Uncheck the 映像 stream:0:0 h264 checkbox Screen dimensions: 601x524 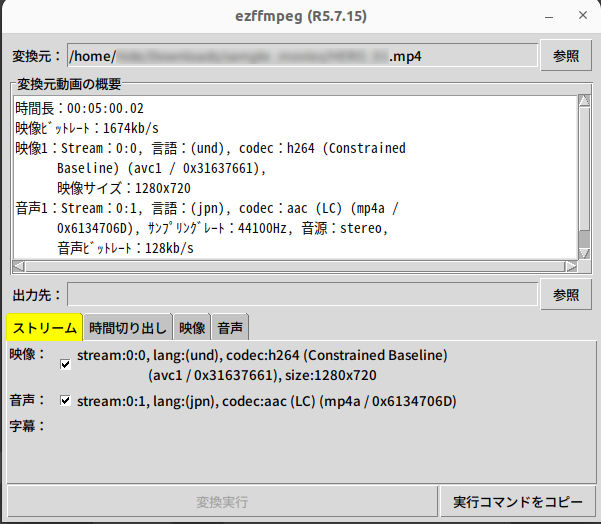[x=66, y=365]
